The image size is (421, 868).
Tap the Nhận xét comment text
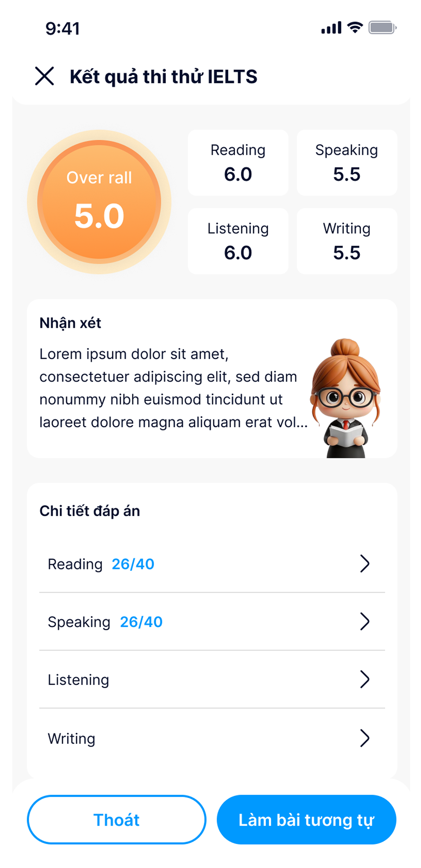click(168, 388)
